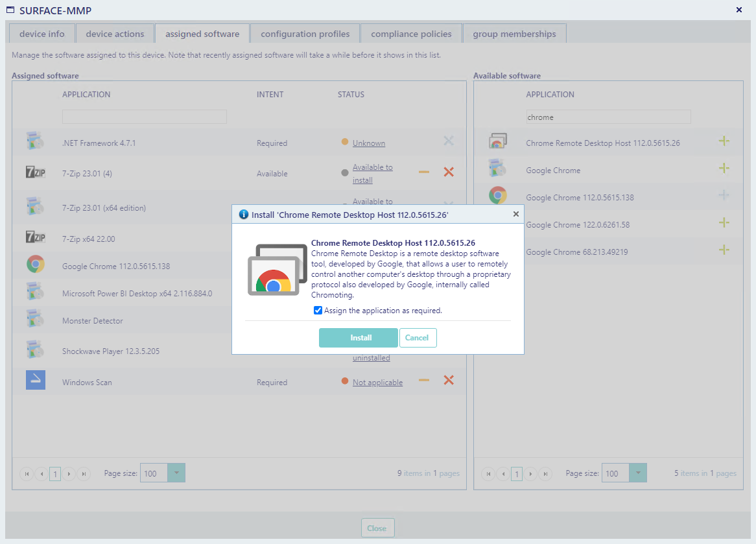Select the configuration profiles tab
This screenshot has height=544, width=756.
(x=305, y=34)
